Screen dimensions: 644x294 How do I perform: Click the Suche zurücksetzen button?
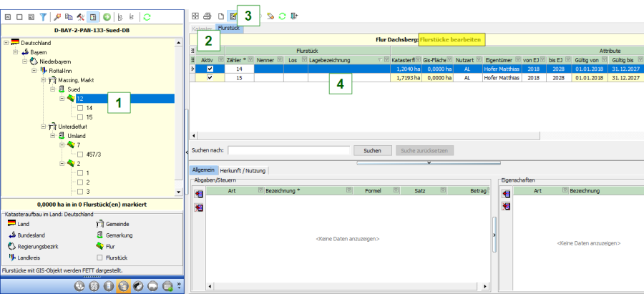424,151
